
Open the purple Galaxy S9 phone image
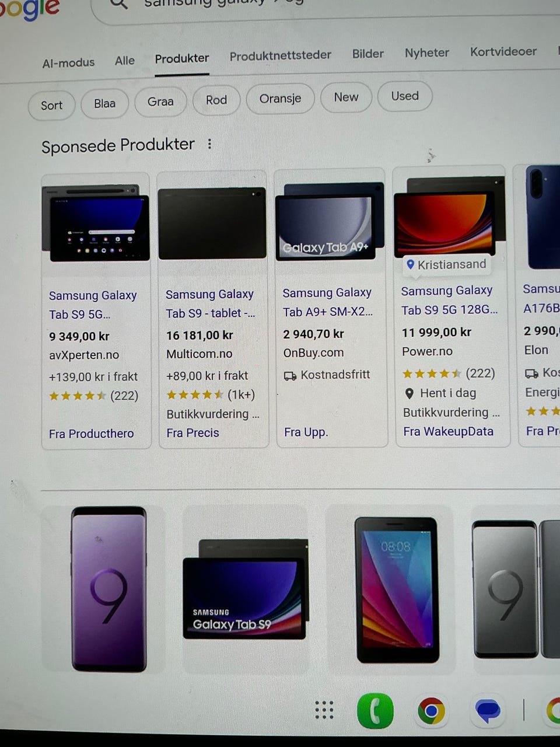[x=108, y=589]
